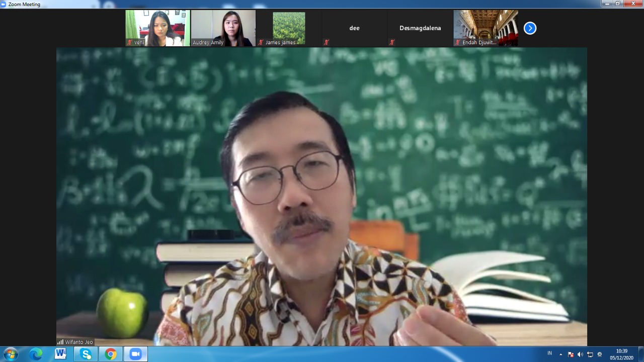Show hidden system tray icons
Screen dimensions: 644x362
coord(561,354)
